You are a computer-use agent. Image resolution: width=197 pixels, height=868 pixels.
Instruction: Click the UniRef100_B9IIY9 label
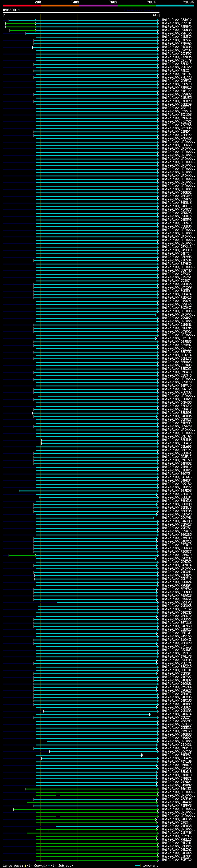177,60
